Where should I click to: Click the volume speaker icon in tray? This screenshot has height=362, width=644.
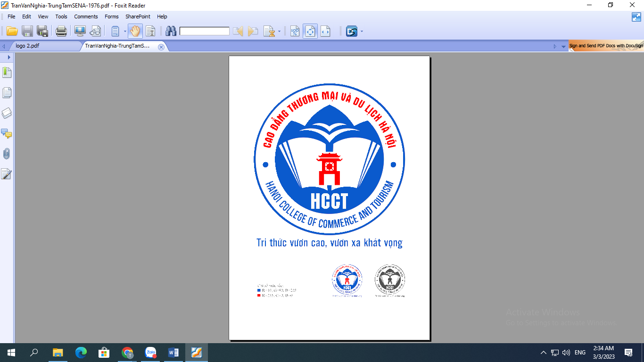(x=566, y=353)
